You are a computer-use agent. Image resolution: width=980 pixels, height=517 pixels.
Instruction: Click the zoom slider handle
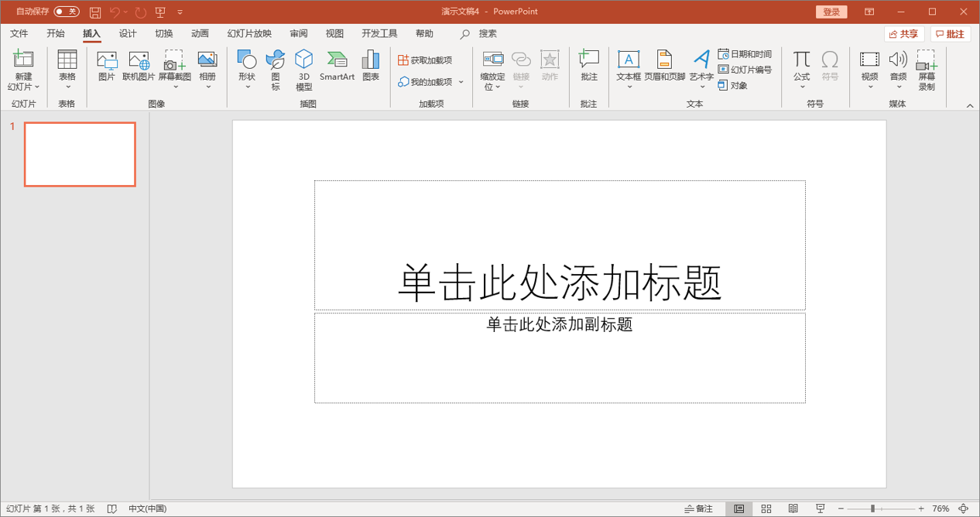pyautogui.click(x=872, y=508)
